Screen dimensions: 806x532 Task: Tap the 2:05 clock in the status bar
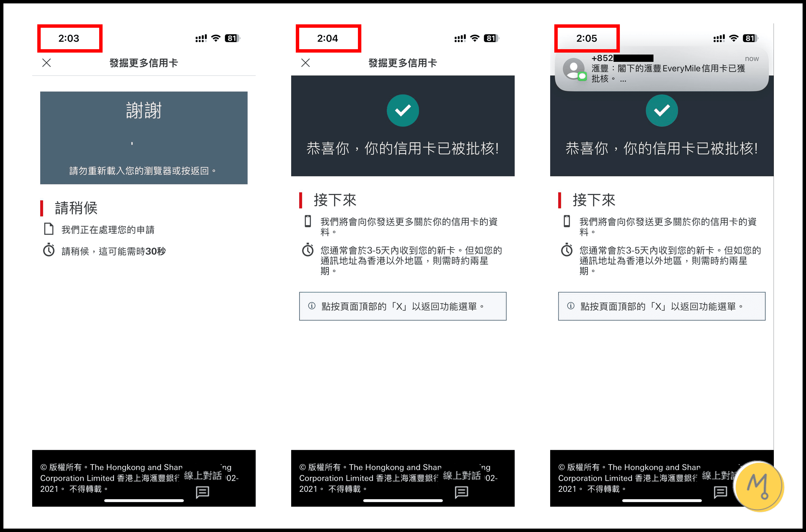[x=587, y=38]
